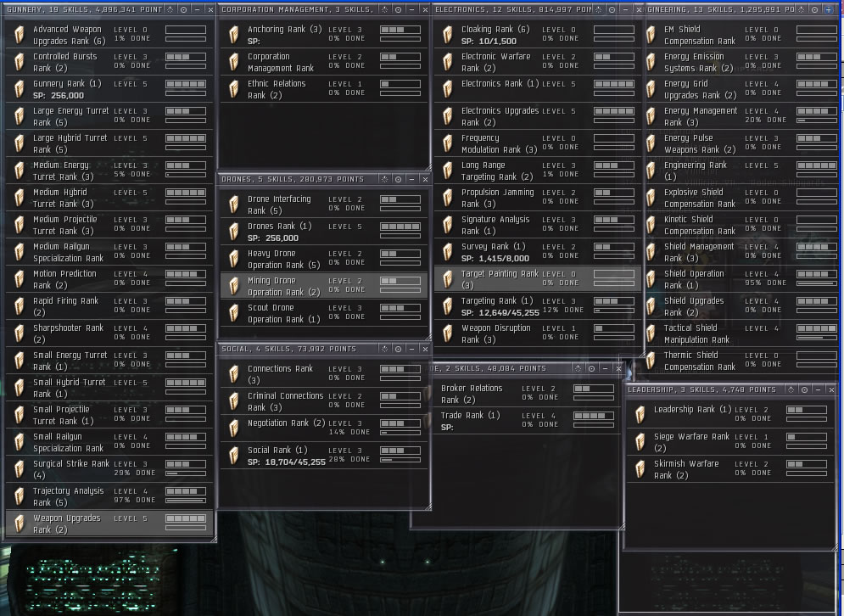
Task: Toggle the pin on the Drones window
Action: [x=399, y=179]
